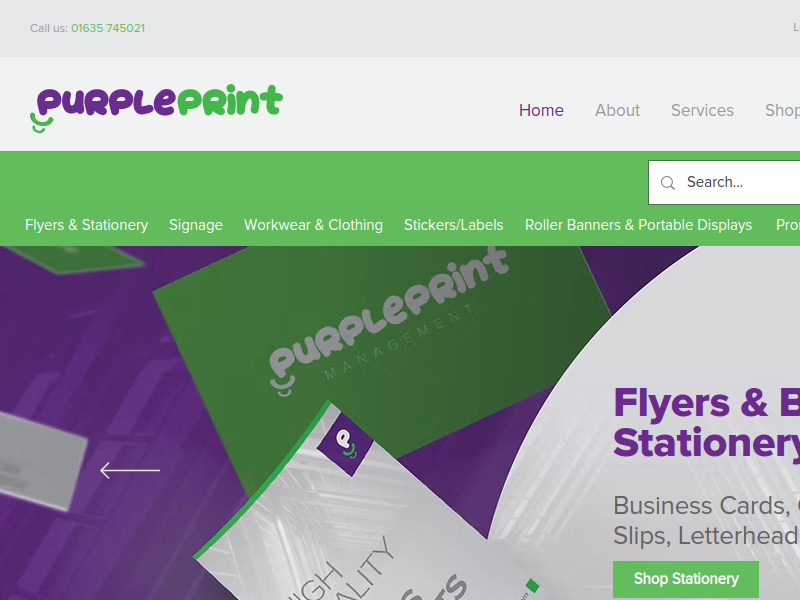Open Flyers & Stationery category
800x600 pixels.
pyautogui.click(x=87, y=225)
